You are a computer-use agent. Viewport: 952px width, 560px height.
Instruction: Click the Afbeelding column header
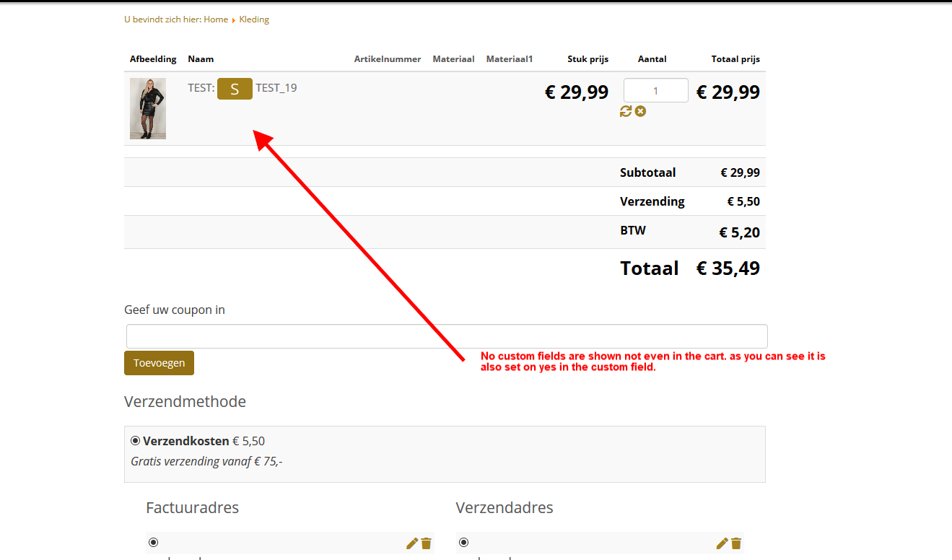(x=153, y=59)
